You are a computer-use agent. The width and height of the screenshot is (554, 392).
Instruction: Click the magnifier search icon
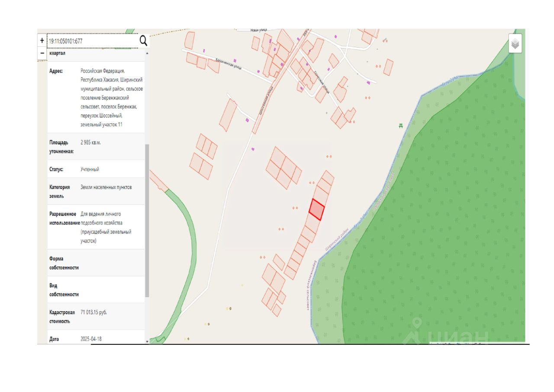pos(143,41)
